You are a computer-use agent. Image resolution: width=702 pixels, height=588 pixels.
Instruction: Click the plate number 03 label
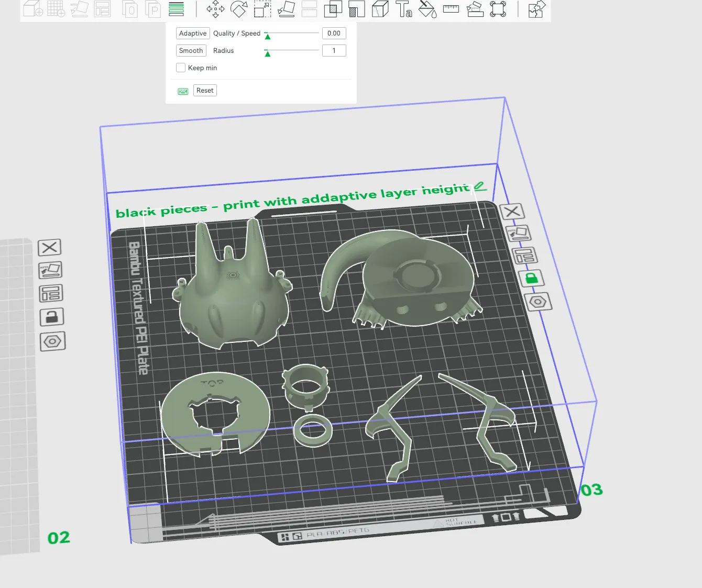(592, 490)
